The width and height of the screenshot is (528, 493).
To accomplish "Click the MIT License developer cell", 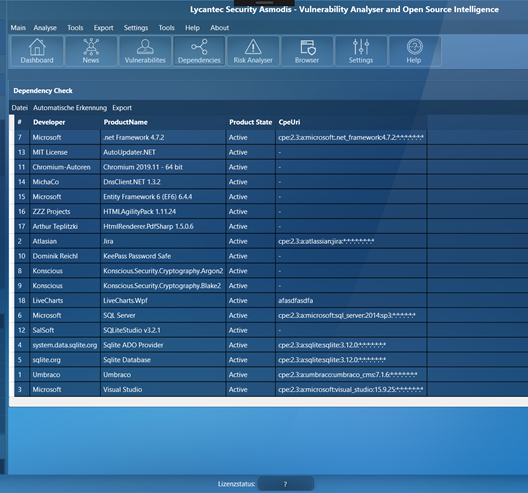I will 65,152.
